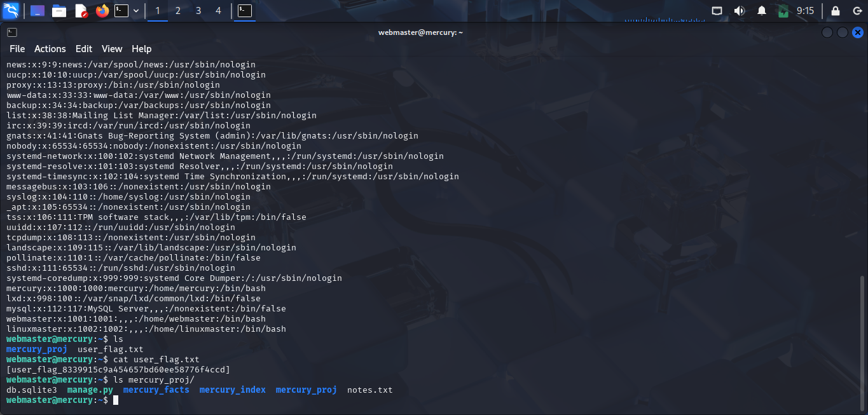Open the File menu
The height and width of the screenshot is (415, 868).
17,49
